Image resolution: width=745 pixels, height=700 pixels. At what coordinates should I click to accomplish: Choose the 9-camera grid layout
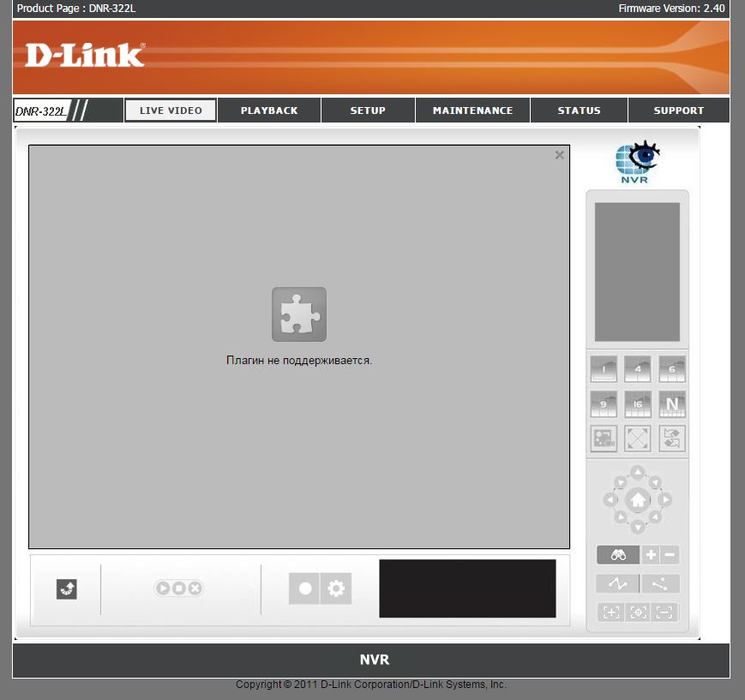click(604, 404)
